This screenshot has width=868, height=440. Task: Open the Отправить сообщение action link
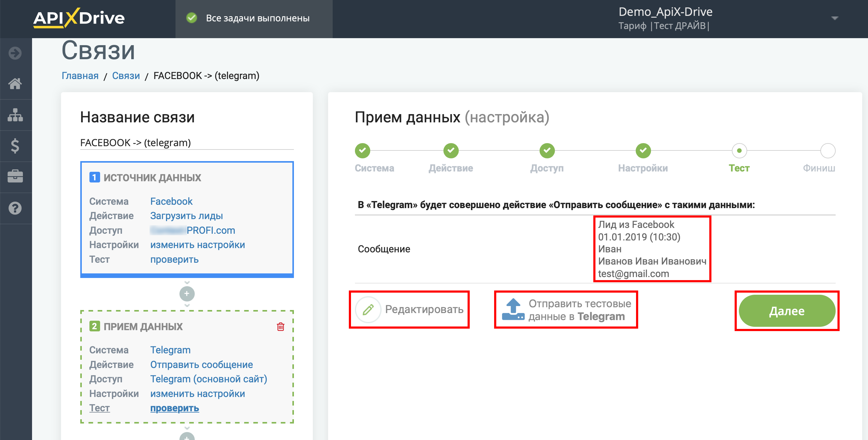(x=201, y=364)
